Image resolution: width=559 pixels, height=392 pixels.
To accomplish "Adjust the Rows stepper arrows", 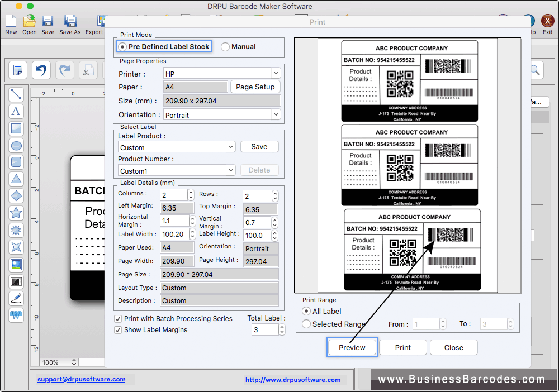I will click(x=275, y=196).
